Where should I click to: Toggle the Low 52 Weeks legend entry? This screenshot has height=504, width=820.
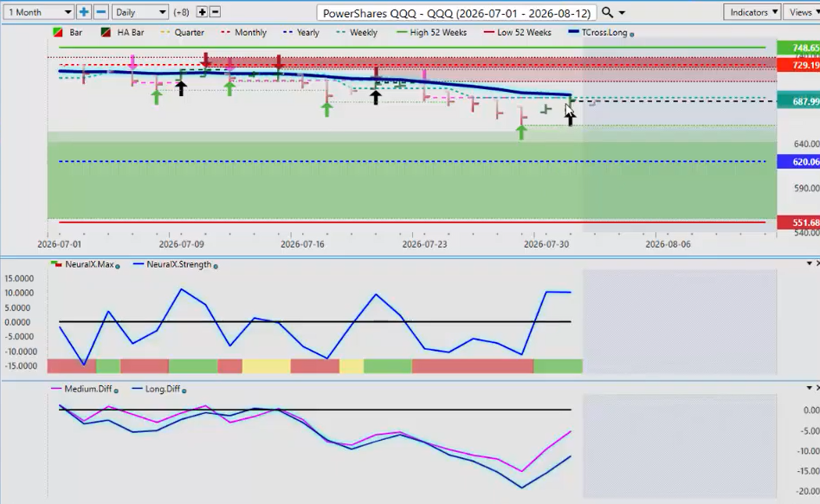pyautogui.click(x=518, y=32)
